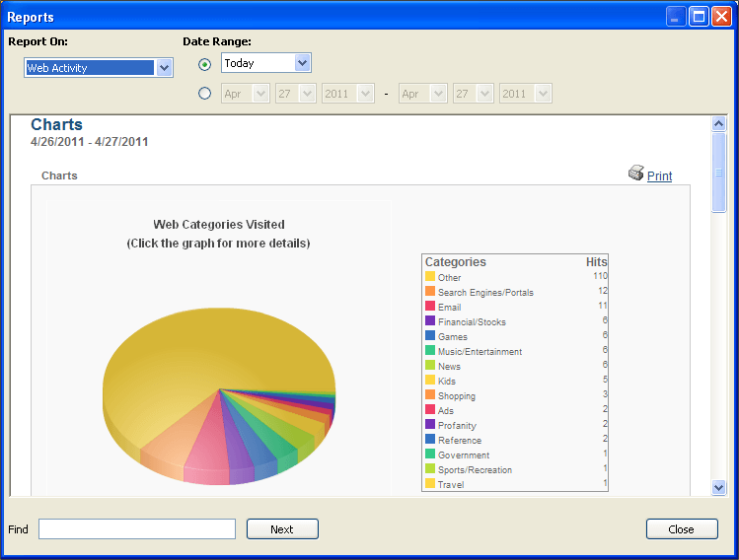Viewport: 739px width, 560px height.
Task: Focus the Find text field
Action: tap(137, 528)
